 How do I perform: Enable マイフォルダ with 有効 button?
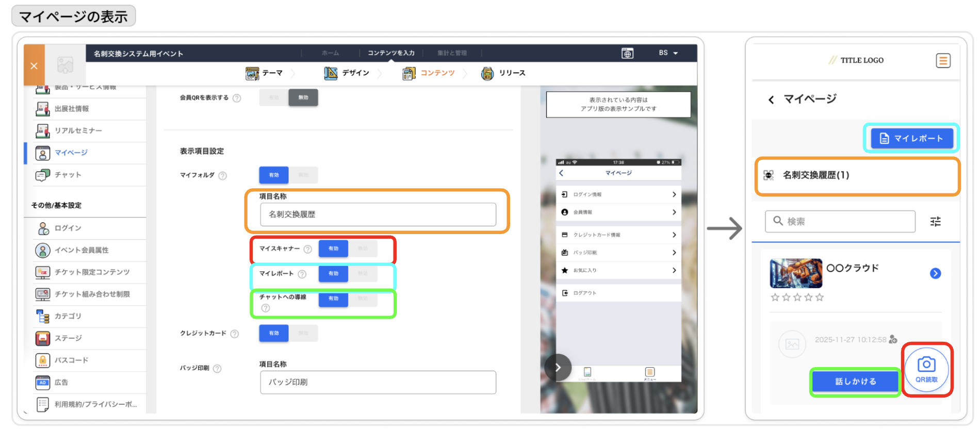[x=274, y=175]
